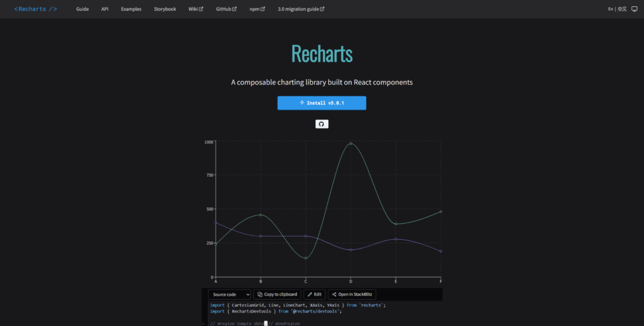Click the 'recharts' import string in code
Image resolution: width=644 pixels, height=326 pixels.
tap(370, 305)
